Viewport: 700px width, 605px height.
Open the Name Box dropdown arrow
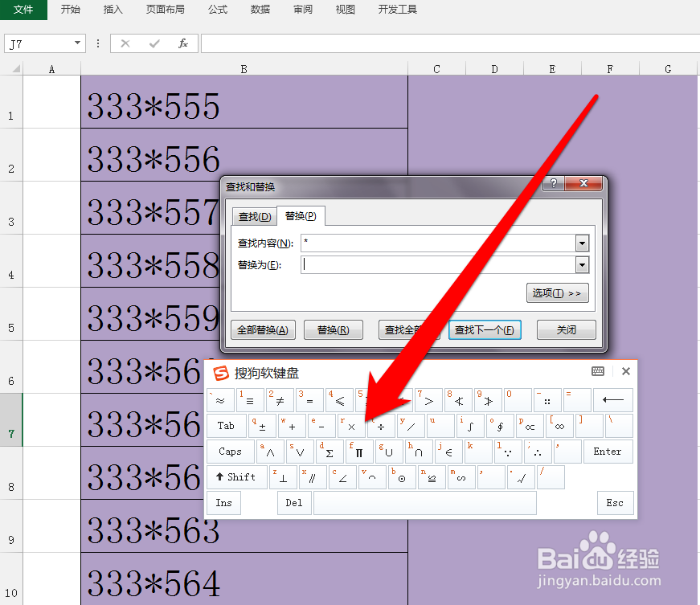pos(78,43)
